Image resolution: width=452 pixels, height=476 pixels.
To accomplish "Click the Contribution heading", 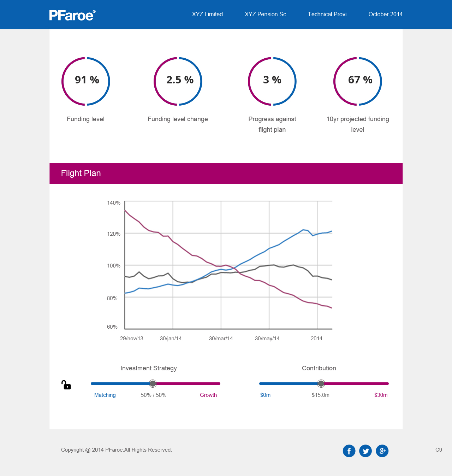I will point(319,368).
